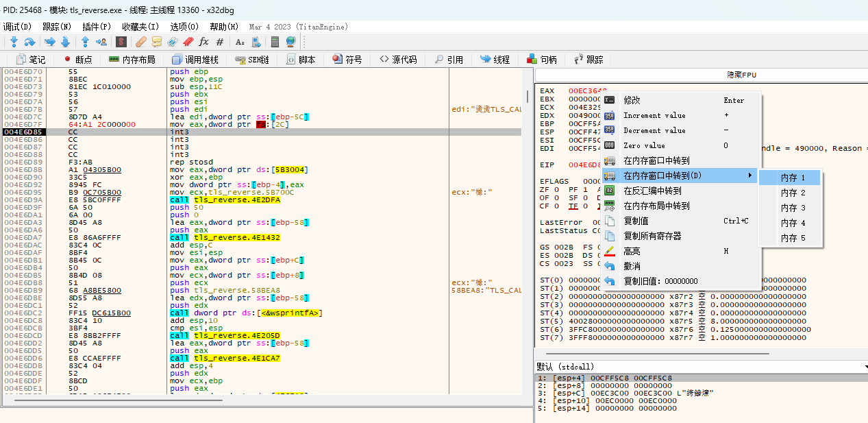This screenshot has width=868, height=423.
Task: Click the run-till-return up arrow icon
Action: (85, 42)
